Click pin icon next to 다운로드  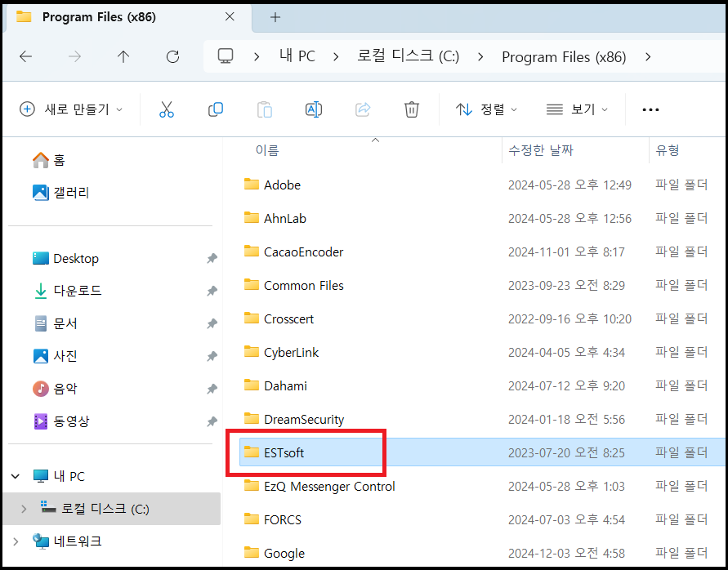212,291
